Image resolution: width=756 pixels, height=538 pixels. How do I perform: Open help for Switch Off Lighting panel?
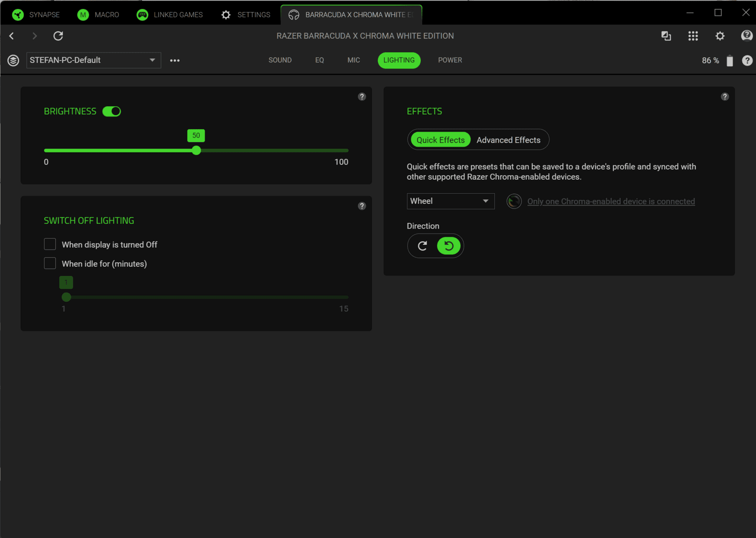(x=362, y=206)
